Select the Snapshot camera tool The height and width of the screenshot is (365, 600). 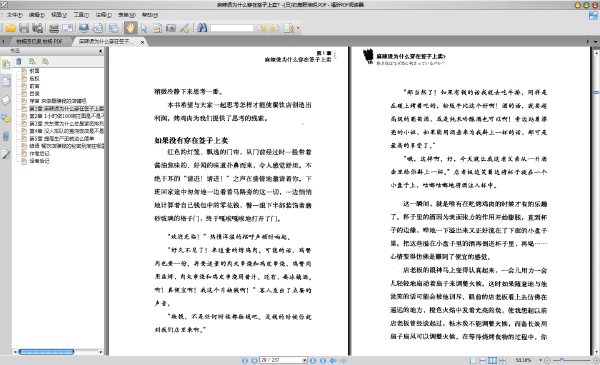click(171, 28)
